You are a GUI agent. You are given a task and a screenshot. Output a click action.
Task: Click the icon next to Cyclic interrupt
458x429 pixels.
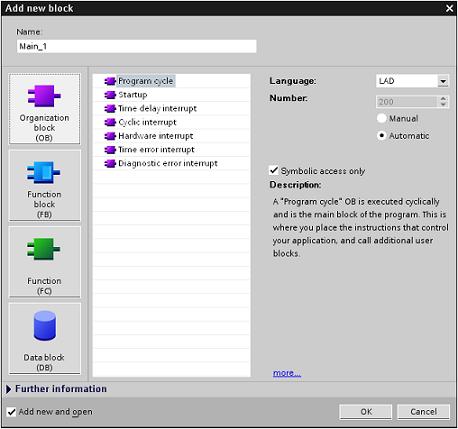click(110, 122)
